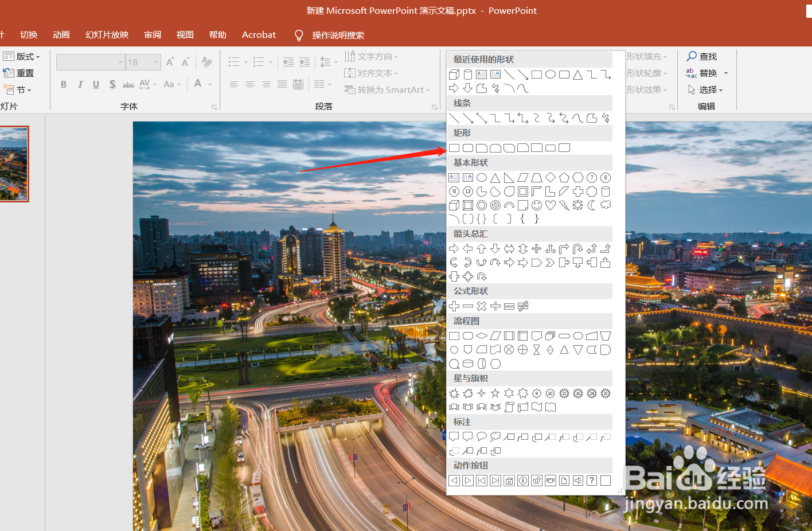812x531 pixels.
Task: Pick the 5-point star shape
Action: pos(495,393)
